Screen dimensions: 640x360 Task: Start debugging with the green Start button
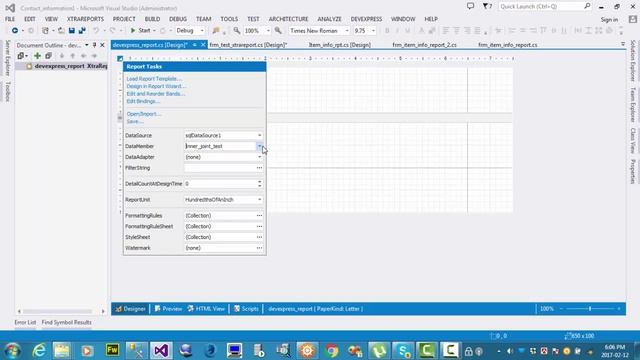click(x=140, y=31)
